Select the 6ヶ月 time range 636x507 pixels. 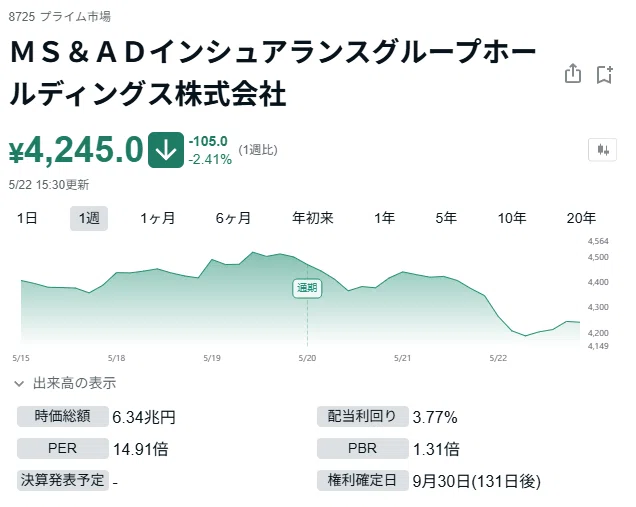pos(233,218)
